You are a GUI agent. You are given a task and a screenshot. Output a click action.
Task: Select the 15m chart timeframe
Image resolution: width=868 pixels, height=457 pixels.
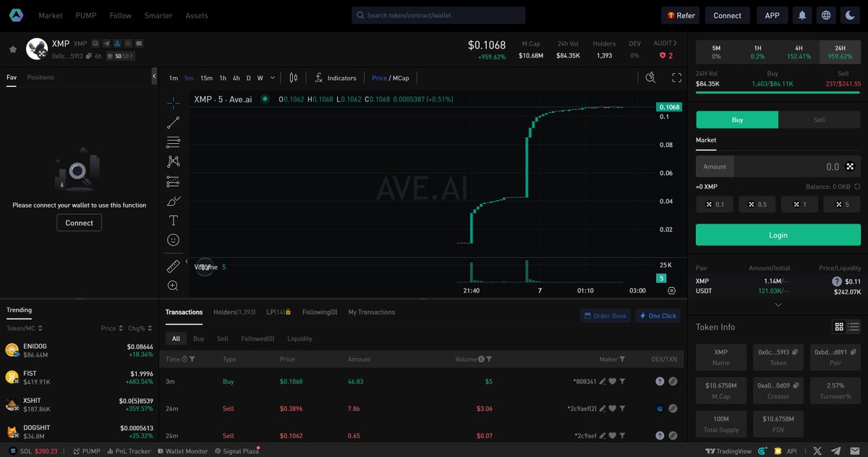[206, 78]
